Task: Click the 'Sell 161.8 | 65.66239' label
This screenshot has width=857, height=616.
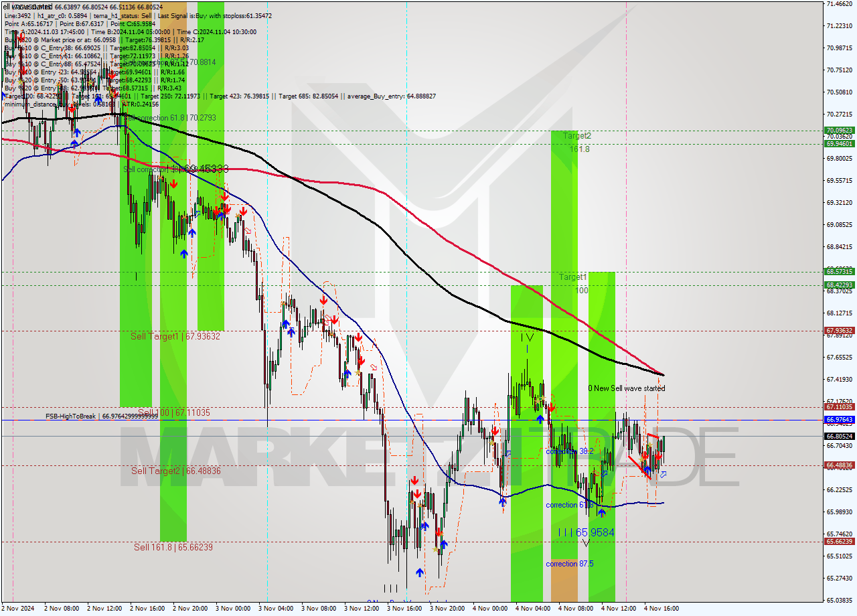Action: tap(173, 547)
